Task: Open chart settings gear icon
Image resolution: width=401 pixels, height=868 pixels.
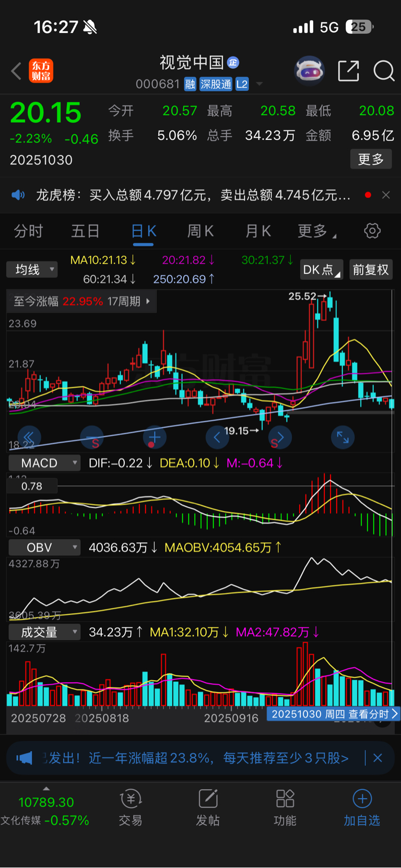Action: click(x=372, y=231)
